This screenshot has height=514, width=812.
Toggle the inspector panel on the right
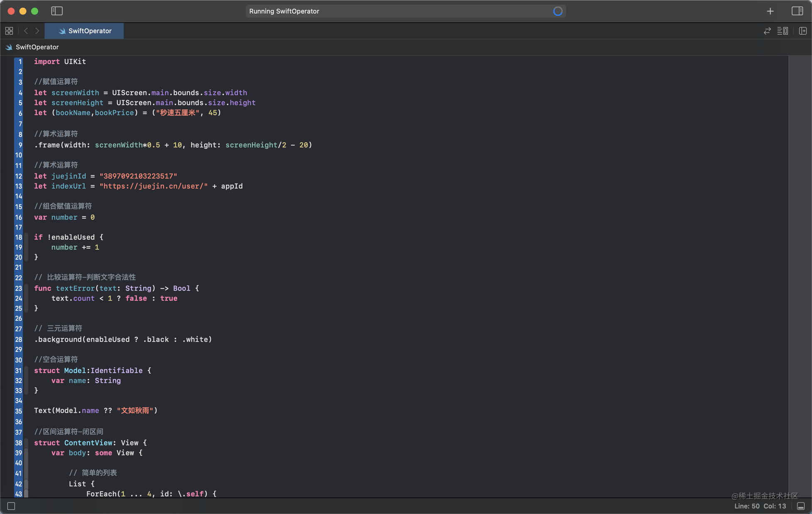[797, 11]
